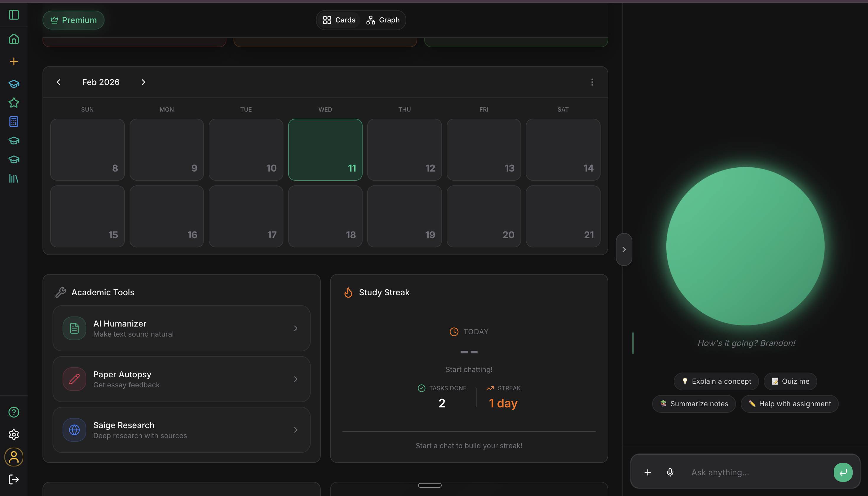This screenshot has height=496, width=868.
Task: Go to next month in calendar
Action: coord(143,82)
